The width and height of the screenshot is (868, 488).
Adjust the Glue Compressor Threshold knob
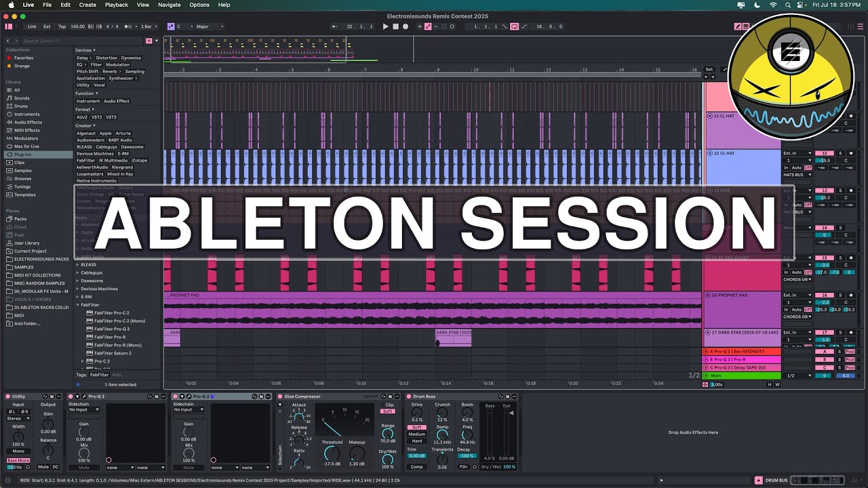click(x=332, y=453)
